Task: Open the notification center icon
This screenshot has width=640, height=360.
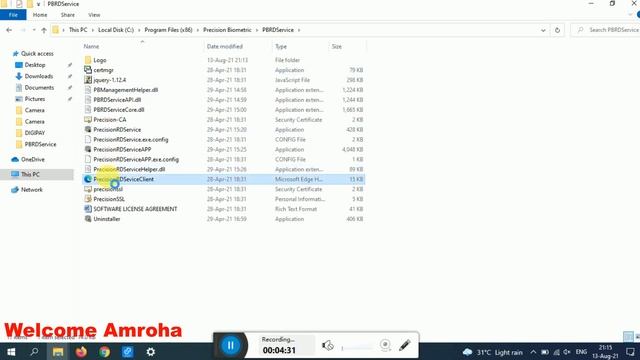Action: (x=631, y=352)
